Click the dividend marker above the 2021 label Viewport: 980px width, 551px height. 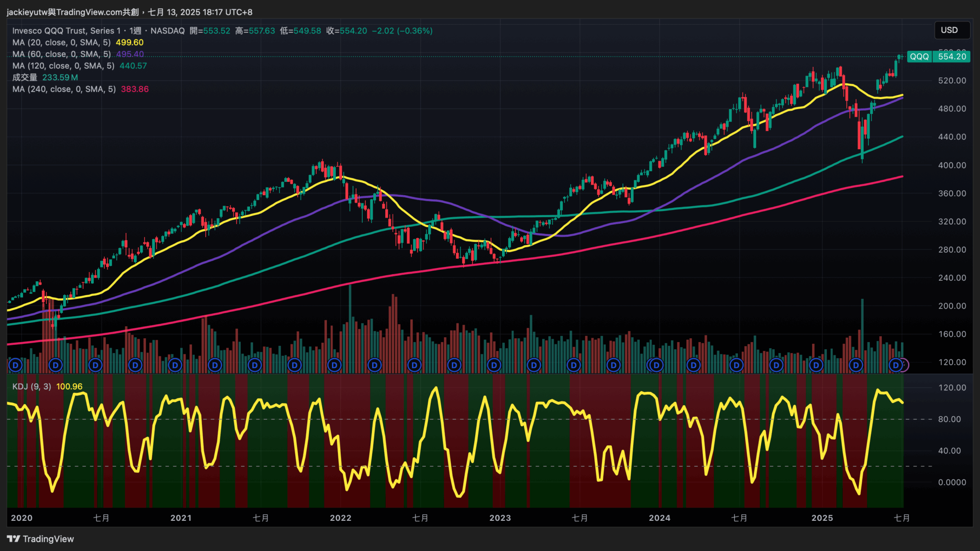[x=175, y=365]
